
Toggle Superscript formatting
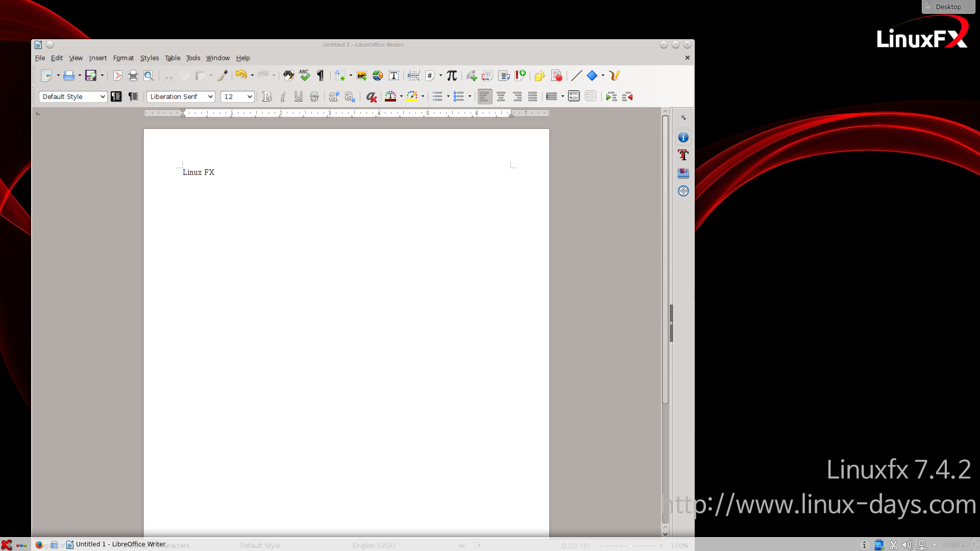coord(334,96)
